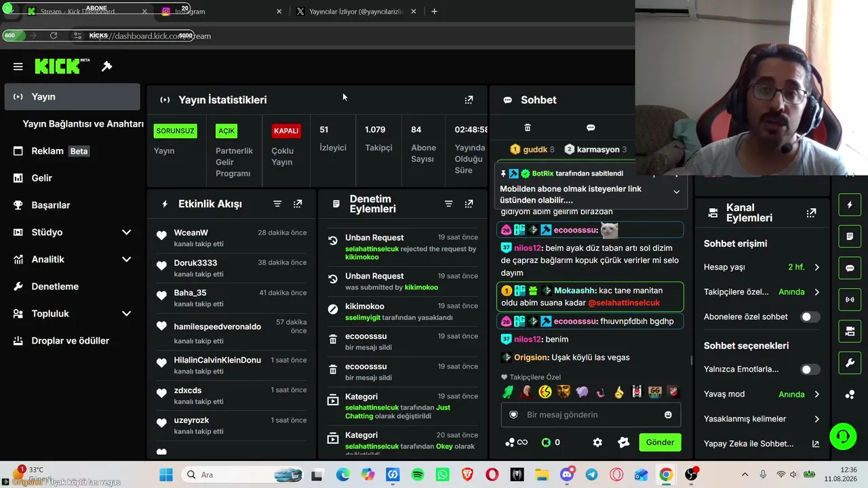Click the channel points infinity icon
Image resolution: width=868 pixels, height=488 pixels.
(517, 442)
